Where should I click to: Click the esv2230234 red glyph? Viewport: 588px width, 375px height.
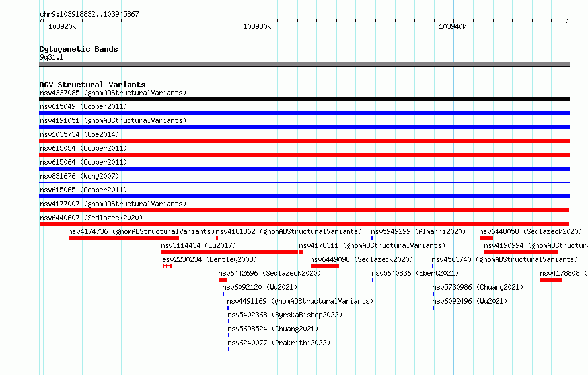click(167, 266)
